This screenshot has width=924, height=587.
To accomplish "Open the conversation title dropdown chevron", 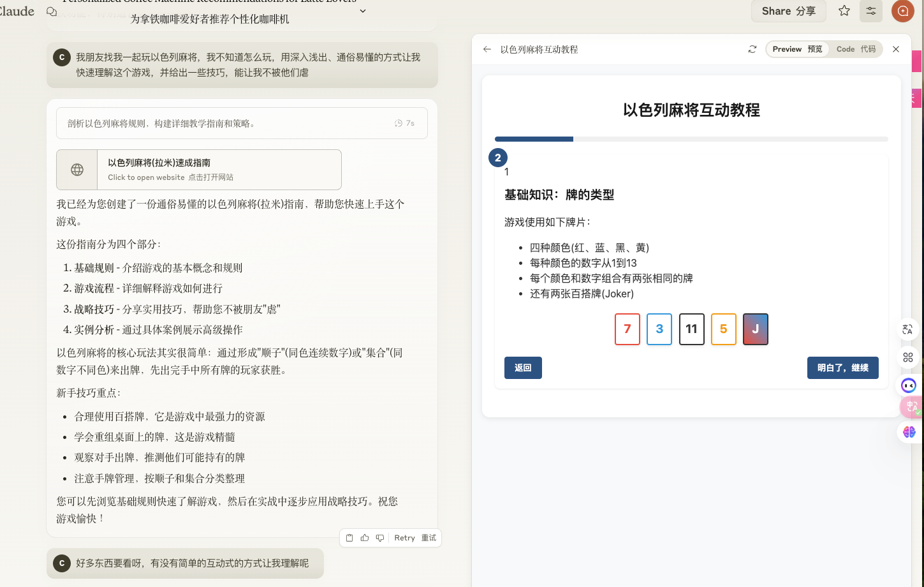I will 363,11.
